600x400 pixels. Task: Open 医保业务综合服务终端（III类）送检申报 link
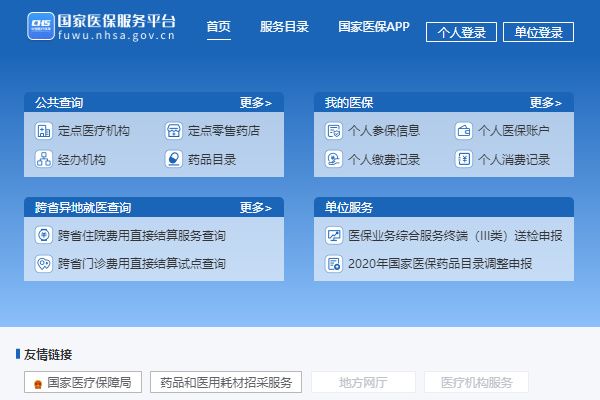[455, 235]
